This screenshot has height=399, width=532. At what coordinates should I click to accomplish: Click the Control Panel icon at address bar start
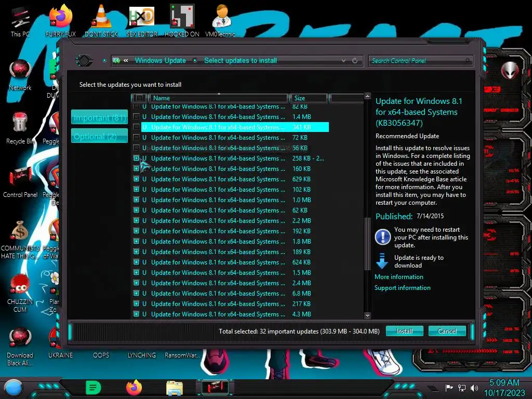pyautogui.click(x=117, y=61)
